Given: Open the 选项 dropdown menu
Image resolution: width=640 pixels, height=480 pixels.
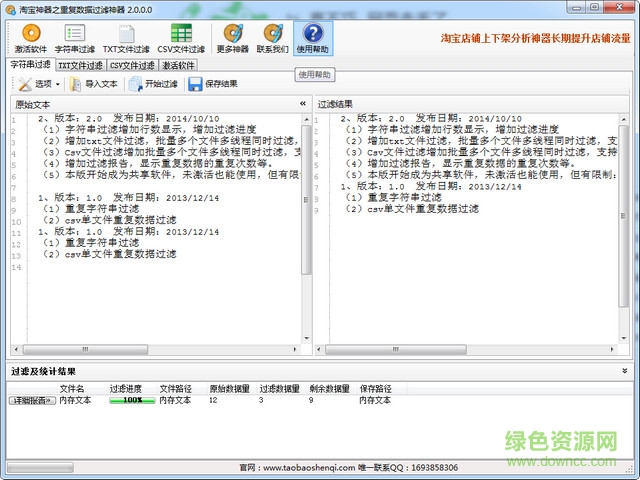Looking at the screenshot, I should click(38, 84).
